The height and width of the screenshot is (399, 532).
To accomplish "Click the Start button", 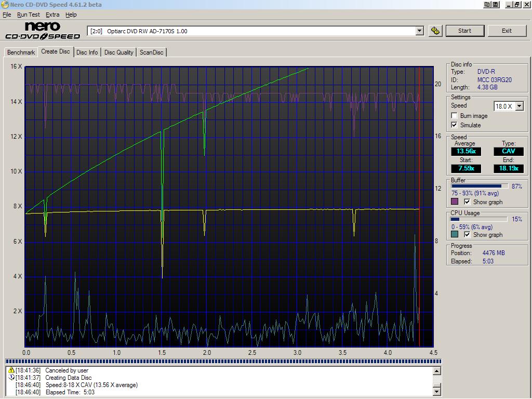I will 465,31.
